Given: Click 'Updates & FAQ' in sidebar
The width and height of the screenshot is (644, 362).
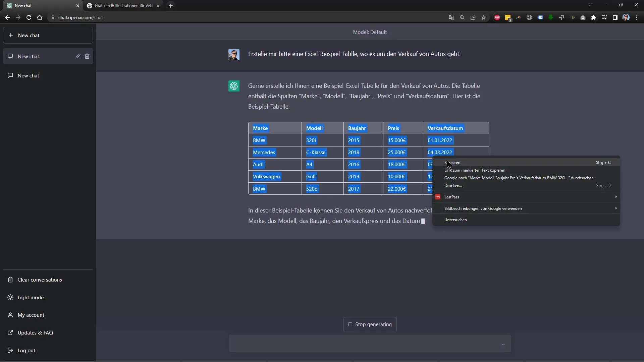Looking at the screenshot, I should [x=35, y=333].
